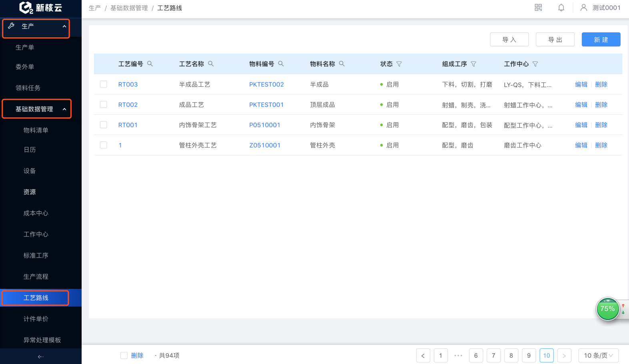Click 测试0001 username
This screenshot has height=364, width=629.
[606, 8]
